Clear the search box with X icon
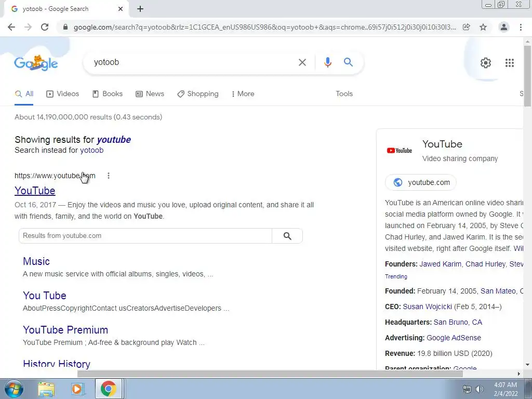The width and height of the screenshot is (532, 399). [x=302, y=62]
